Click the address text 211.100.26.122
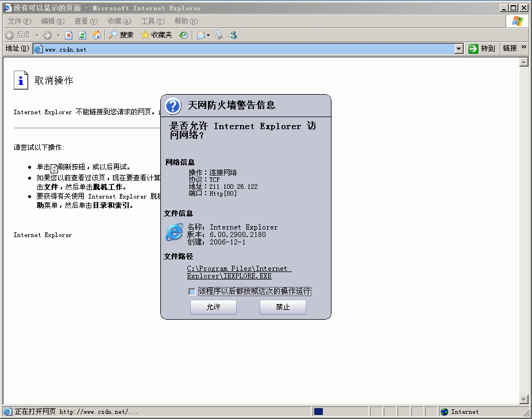Image resolution: width=532 pixels, height=419 pixels. [233, 187]
